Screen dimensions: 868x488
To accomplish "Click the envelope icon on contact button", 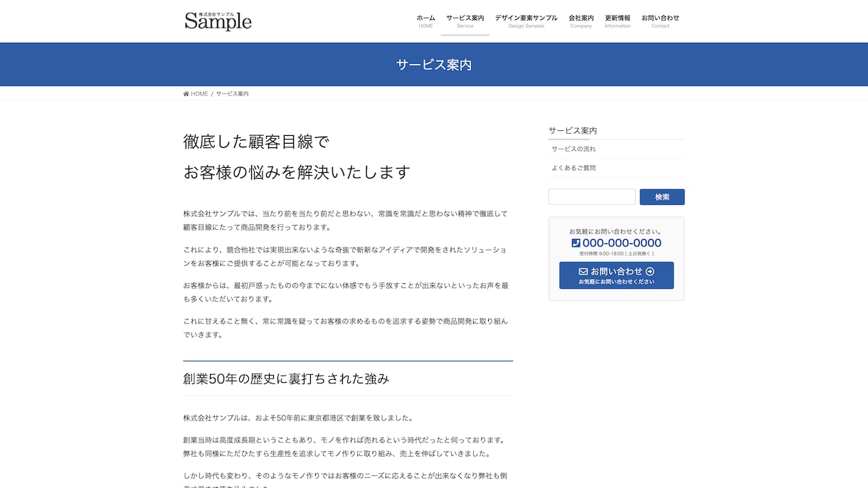I will click(583, 271).
